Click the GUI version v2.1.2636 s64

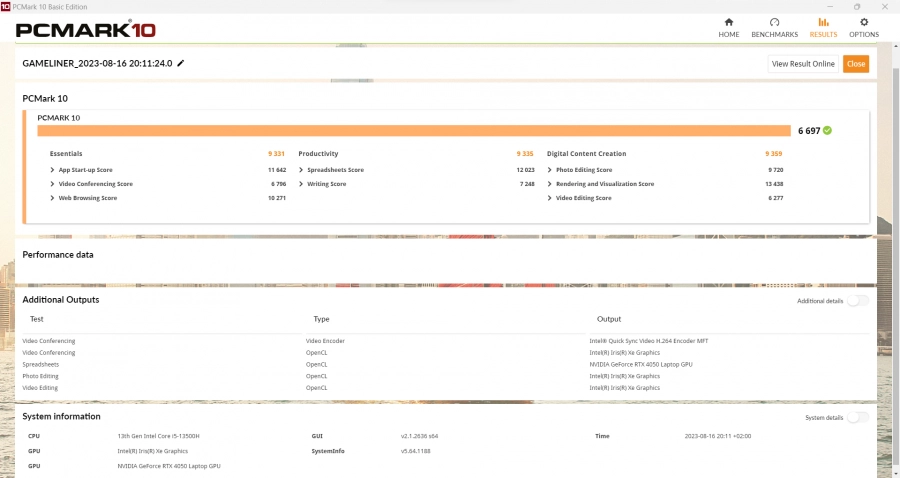point(420,436)
